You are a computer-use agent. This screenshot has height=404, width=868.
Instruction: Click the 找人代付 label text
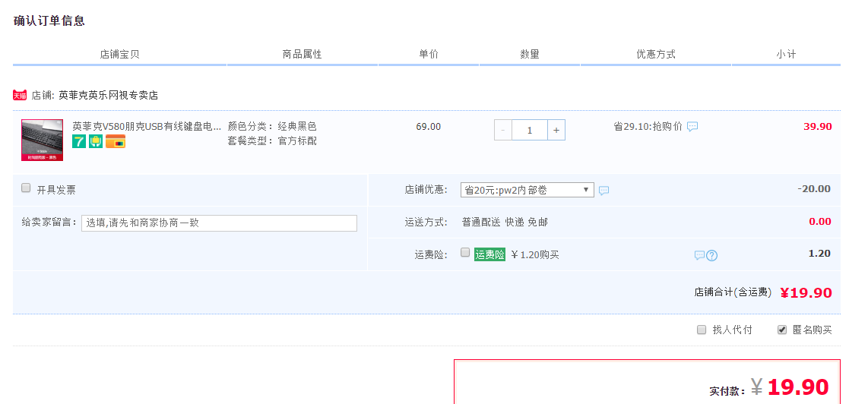[x=733, y=330]
